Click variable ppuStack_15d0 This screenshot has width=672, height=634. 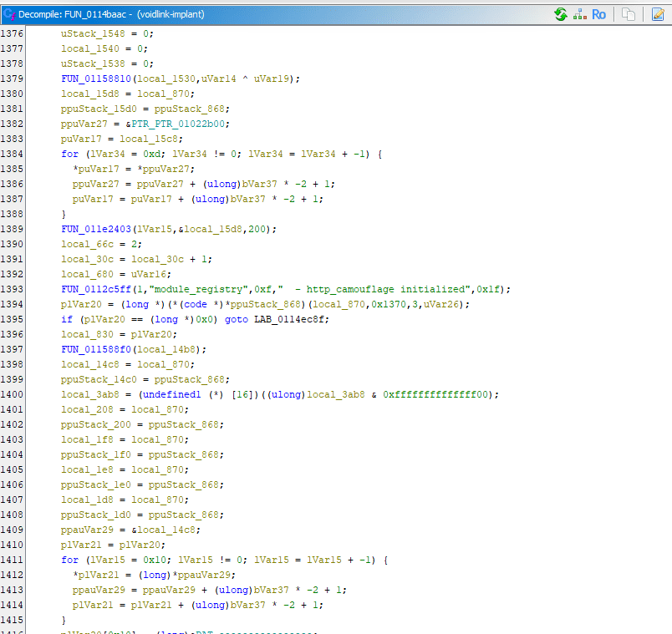pos(99,109)
